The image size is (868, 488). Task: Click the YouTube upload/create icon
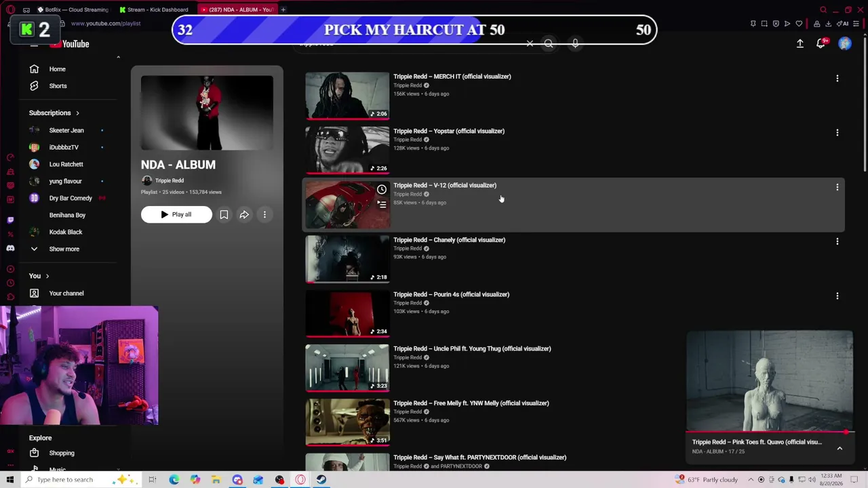800,43
